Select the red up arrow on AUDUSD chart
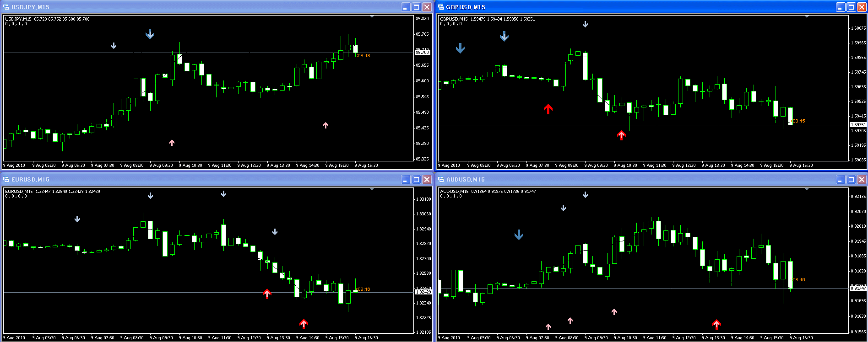The width and height of the screenshot is (868, 342). 716,324
